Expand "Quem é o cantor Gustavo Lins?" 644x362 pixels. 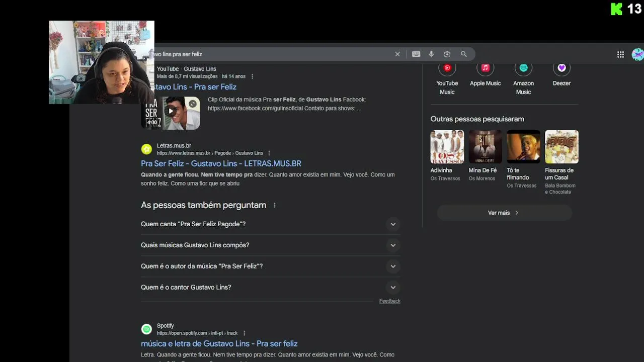coord(271,288)
